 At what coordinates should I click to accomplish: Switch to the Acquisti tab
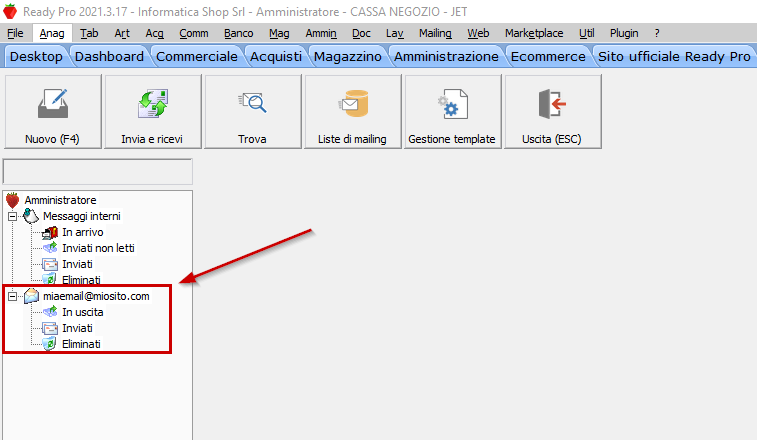[x=276, y=57]
